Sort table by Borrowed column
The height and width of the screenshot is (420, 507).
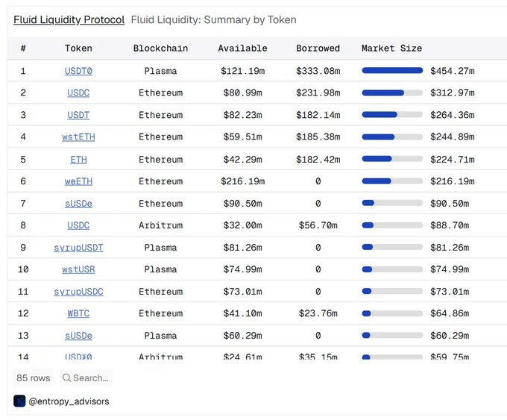[318, 48]
